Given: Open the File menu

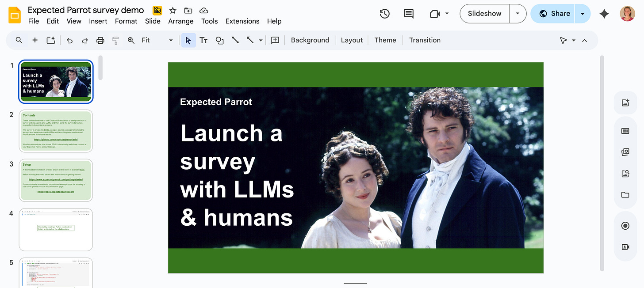Looking at the screenshot, I should (34, 21).
